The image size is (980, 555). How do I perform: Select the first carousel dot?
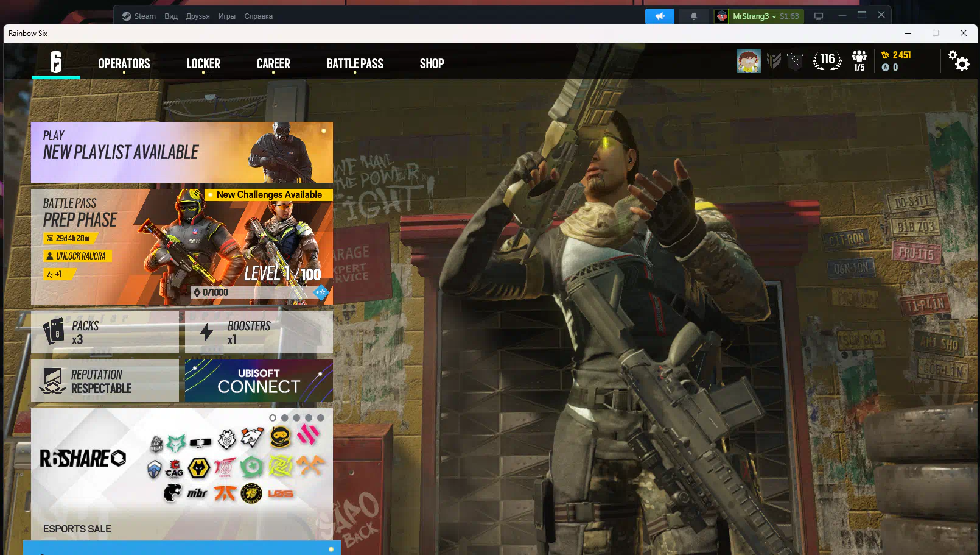click(273, 418)
